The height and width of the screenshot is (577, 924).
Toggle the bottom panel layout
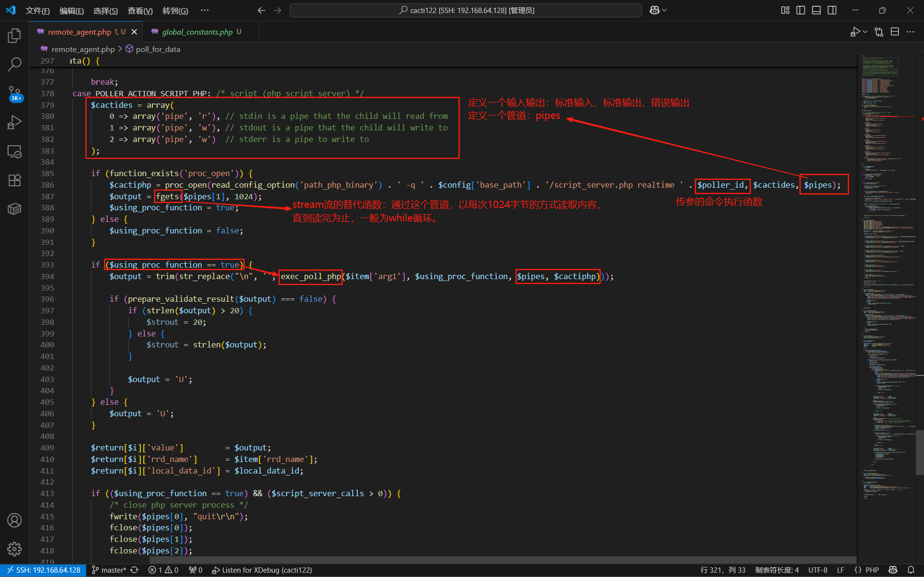tap(816, 10)
